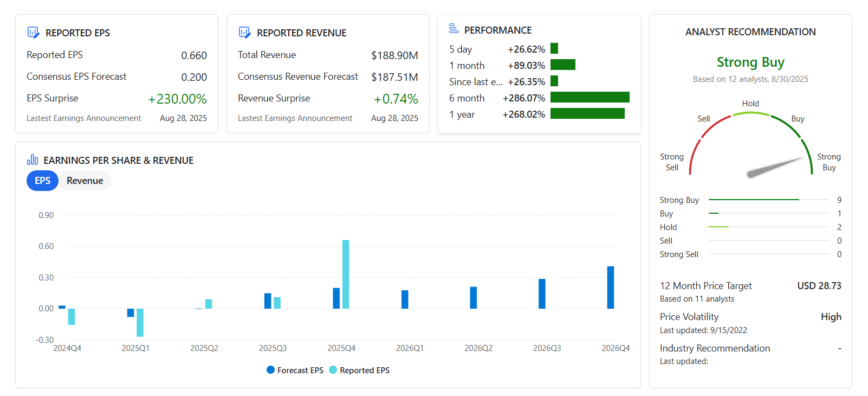Toggle Forecast EPS legend item
The image size is (868, 396).
point(295,370)
